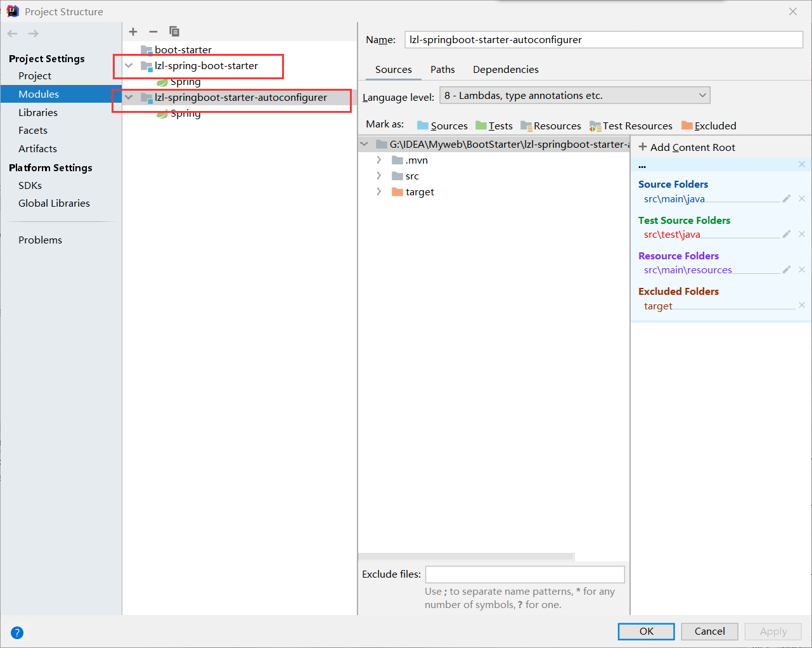Switch to the Dependencies tab
812x648 pixels.
[506, 70]
